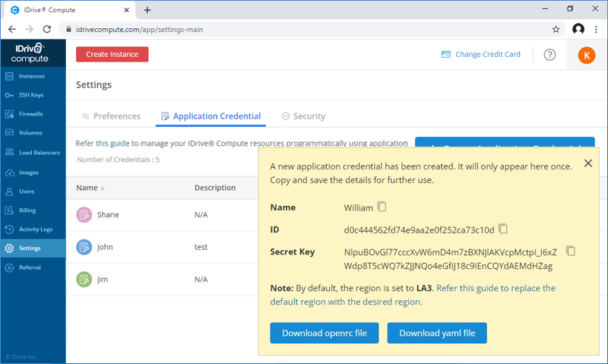Click Shane's credential icon
608x364 pixels.
[84, 215]
